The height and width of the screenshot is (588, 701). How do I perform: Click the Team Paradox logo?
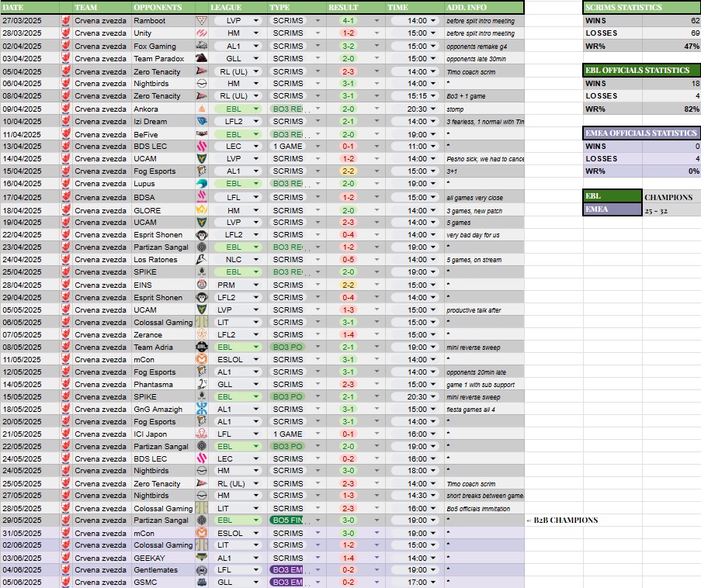[x=202, y=58]
